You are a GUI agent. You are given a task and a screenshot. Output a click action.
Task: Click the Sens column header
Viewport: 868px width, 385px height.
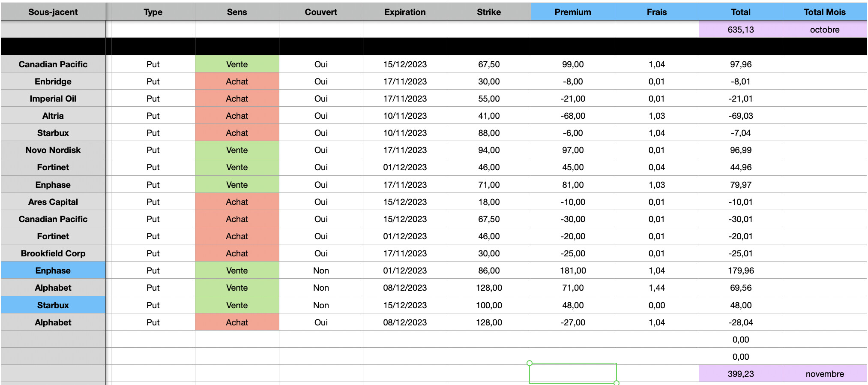(x=237, y=12)
